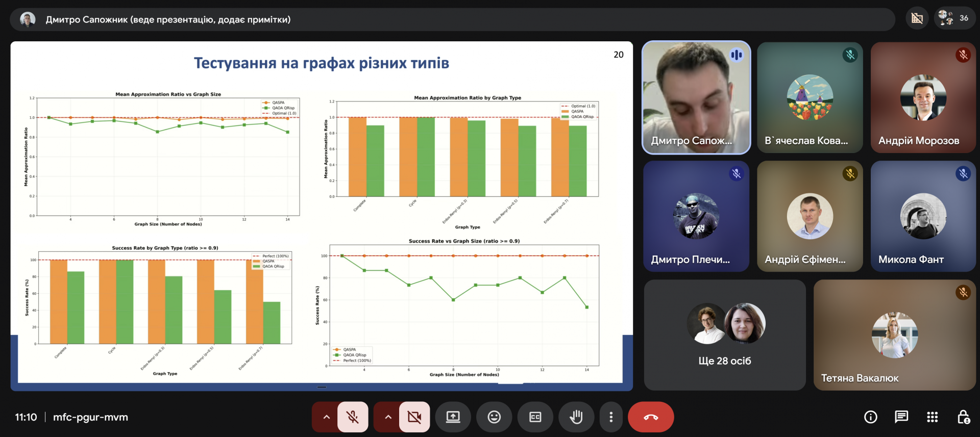Expand video settings chevron arrow
This screenshot has height=437, width=980.
388,417
